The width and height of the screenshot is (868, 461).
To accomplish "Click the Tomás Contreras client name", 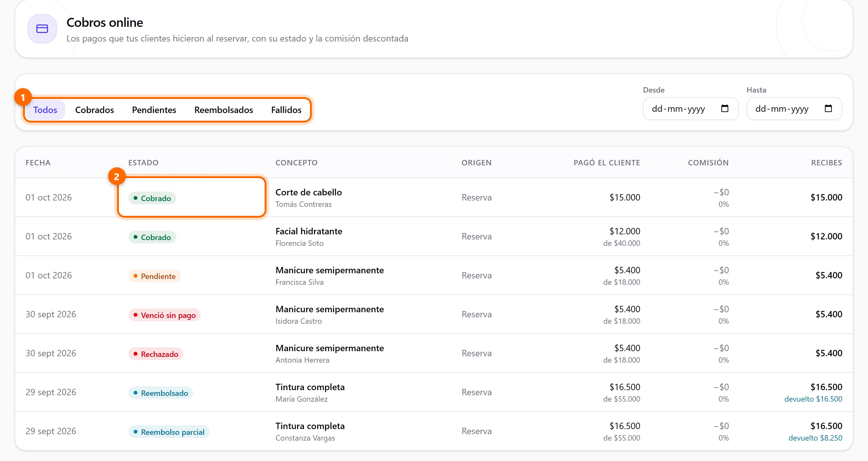I will tap(303, 204).
